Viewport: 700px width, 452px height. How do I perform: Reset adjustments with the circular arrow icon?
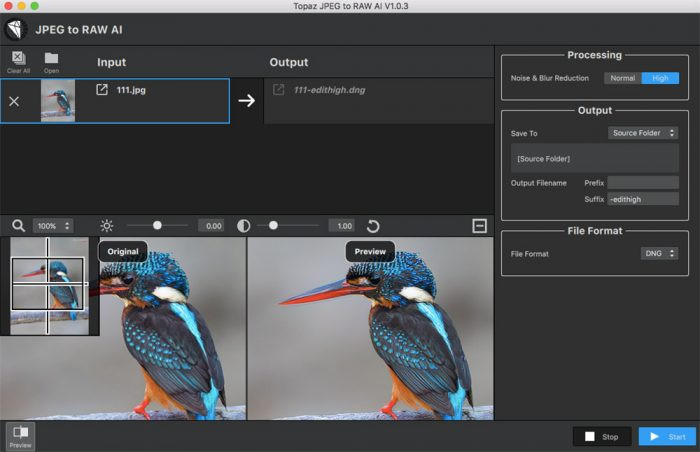point(373,226)
